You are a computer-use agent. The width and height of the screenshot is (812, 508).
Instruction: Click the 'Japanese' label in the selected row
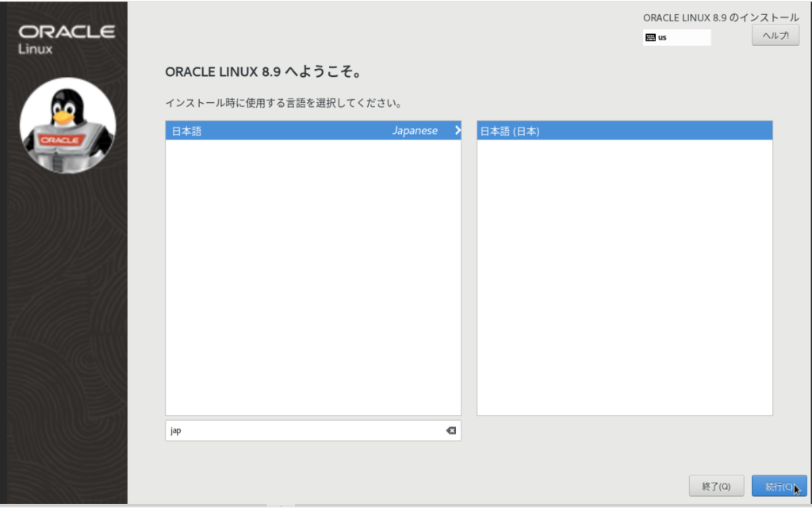tap(414, 130)
